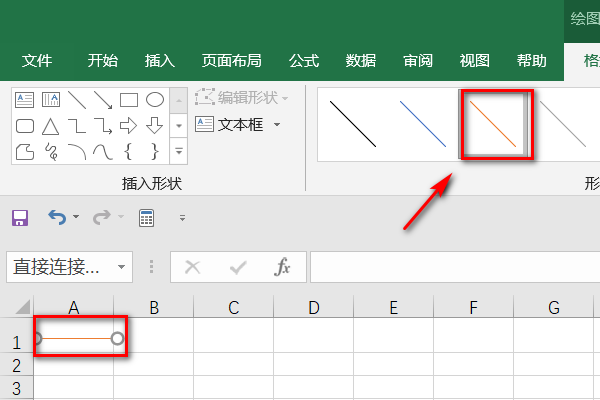Open the undo history dropdown arrow

[76, 217]
